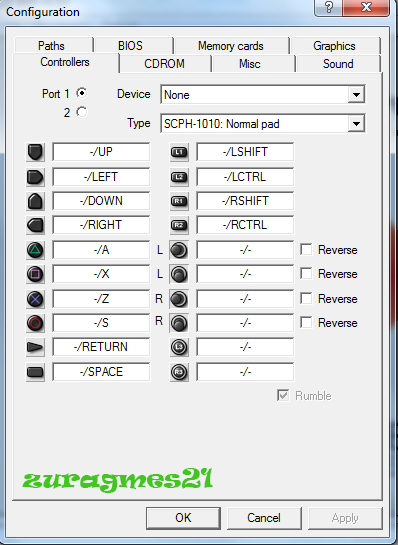Click the D-pad Left button icon
398x545 pixels.
click(x=35, y=177)
